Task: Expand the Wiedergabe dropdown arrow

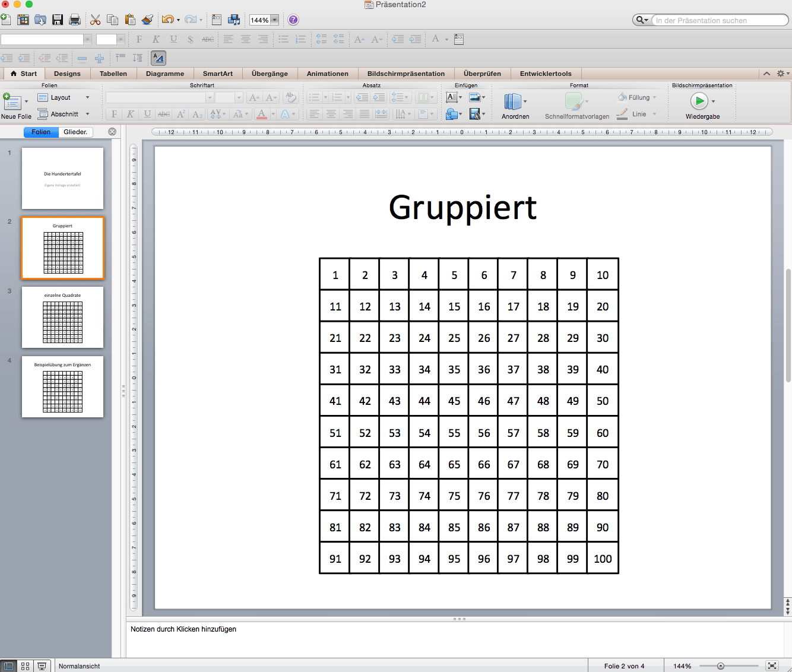Action: (713, 102)
